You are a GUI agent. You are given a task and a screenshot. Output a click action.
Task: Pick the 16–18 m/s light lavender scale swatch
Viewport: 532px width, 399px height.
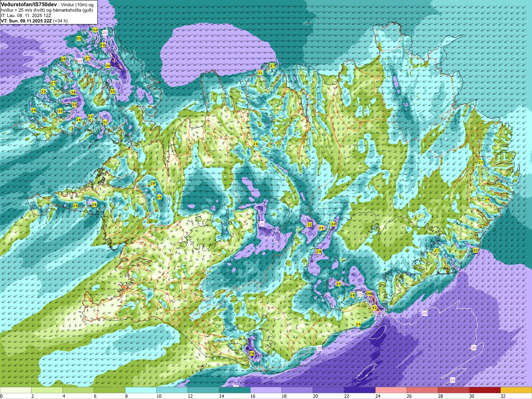[x=266, y=390]
